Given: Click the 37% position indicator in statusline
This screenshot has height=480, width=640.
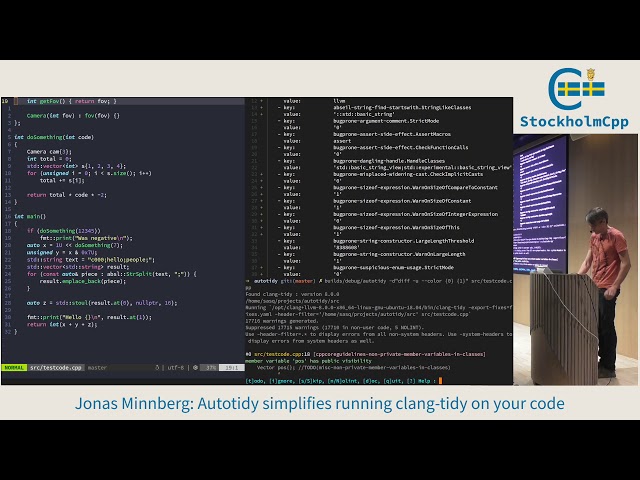Looking at the screenshot, I should pyautogui.click(x=211, y=368).
